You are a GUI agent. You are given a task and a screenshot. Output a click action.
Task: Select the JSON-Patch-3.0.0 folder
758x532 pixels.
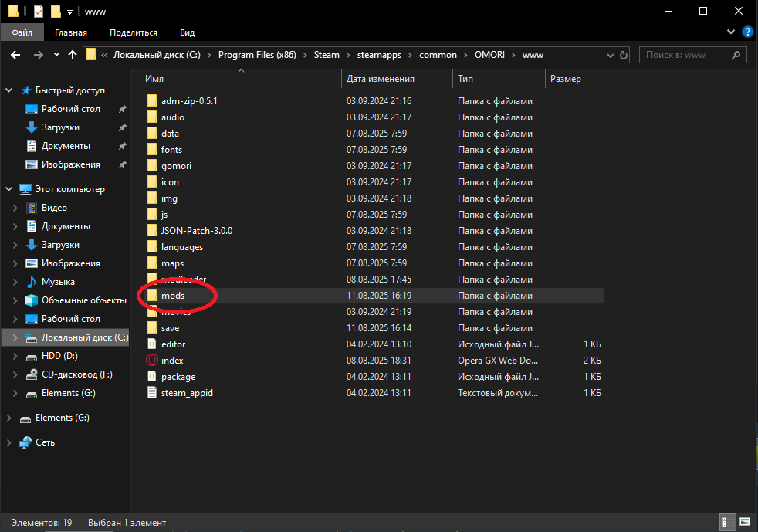coord(197,231)
